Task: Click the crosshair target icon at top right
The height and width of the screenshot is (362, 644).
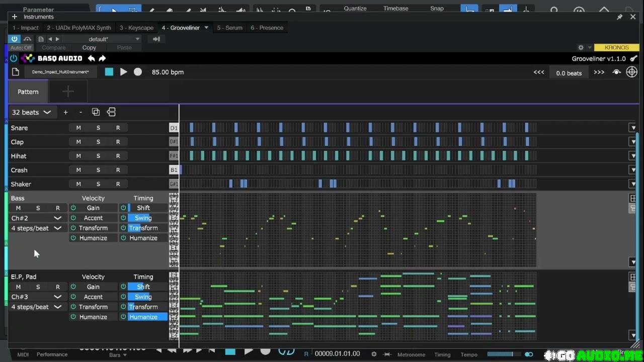Action: pos(631,72)
